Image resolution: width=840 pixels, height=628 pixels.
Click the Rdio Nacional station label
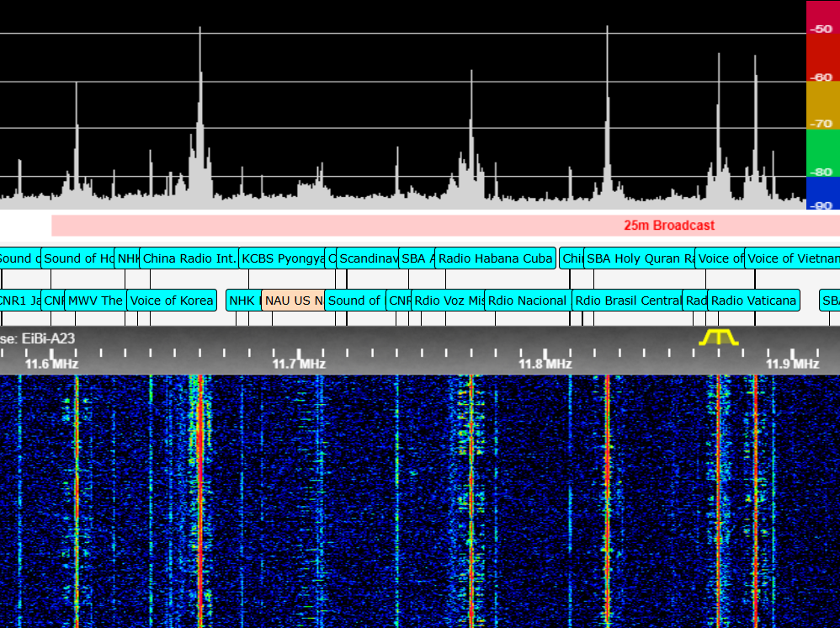tap(527, 300)
